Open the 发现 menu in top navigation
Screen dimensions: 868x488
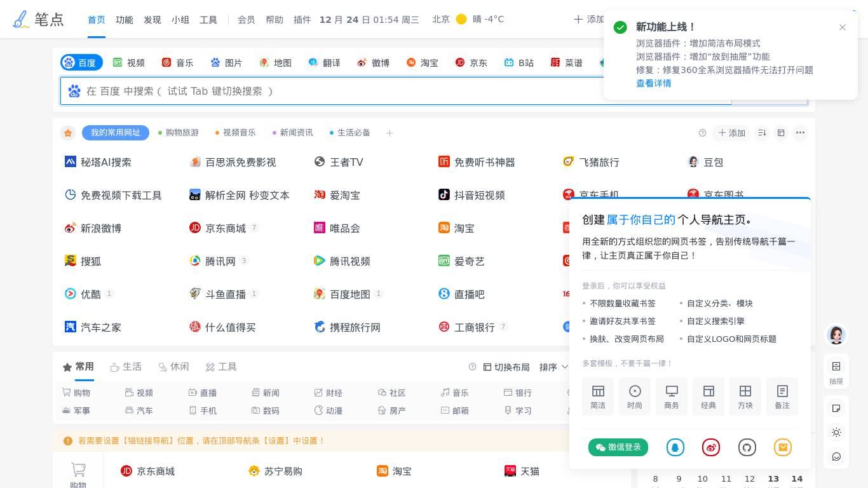tap(152, 20)
